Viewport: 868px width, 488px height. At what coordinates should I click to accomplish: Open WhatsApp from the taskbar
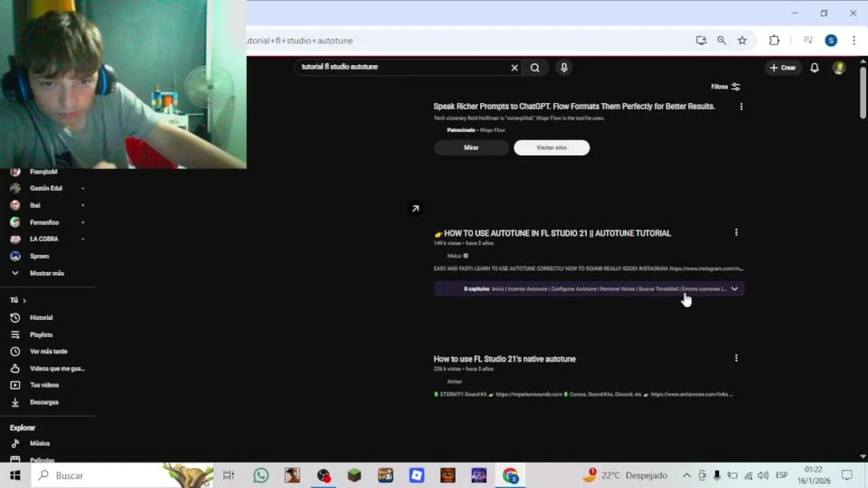[x=261, y=476]
